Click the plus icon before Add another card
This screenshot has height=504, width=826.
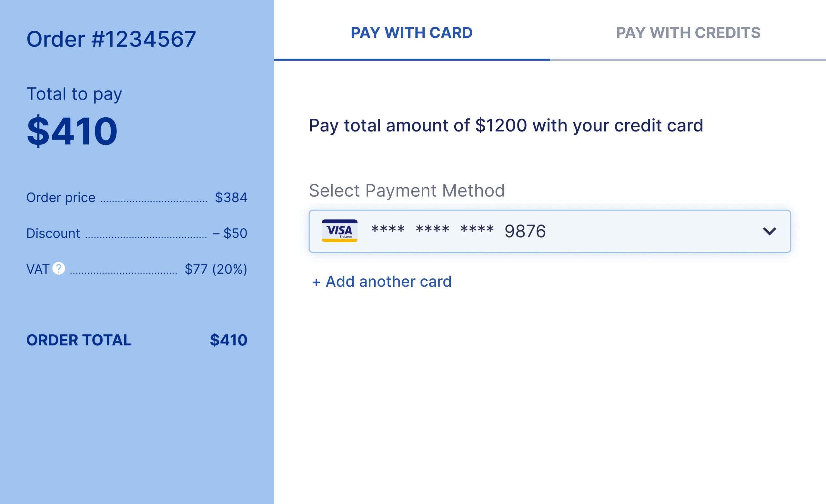coord(316,282)
